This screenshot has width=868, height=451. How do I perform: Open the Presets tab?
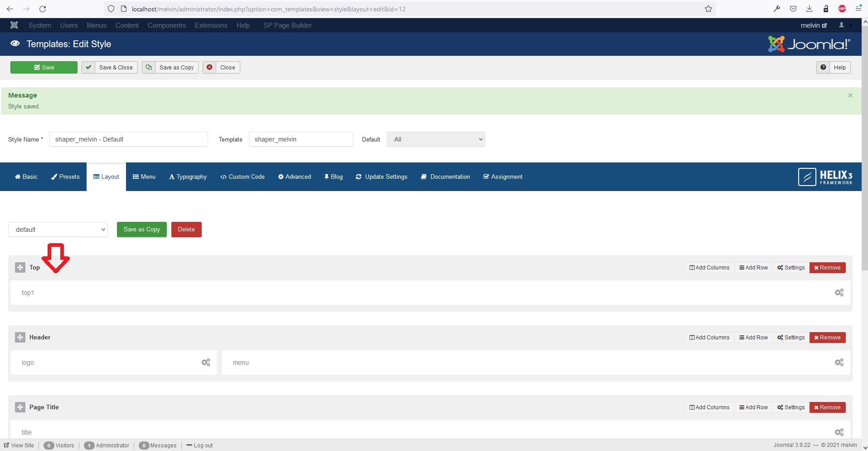click(65, 177)
